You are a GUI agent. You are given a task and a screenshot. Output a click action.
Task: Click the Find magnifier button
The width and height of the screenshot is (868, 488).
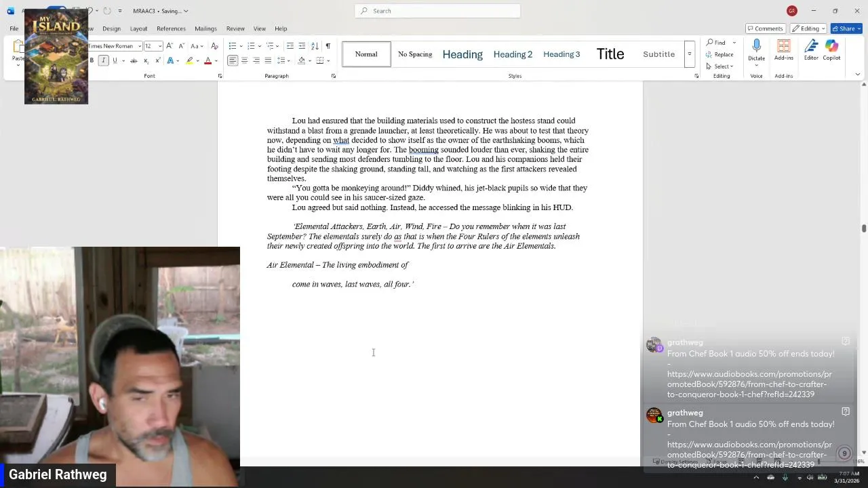click(716, 43)
